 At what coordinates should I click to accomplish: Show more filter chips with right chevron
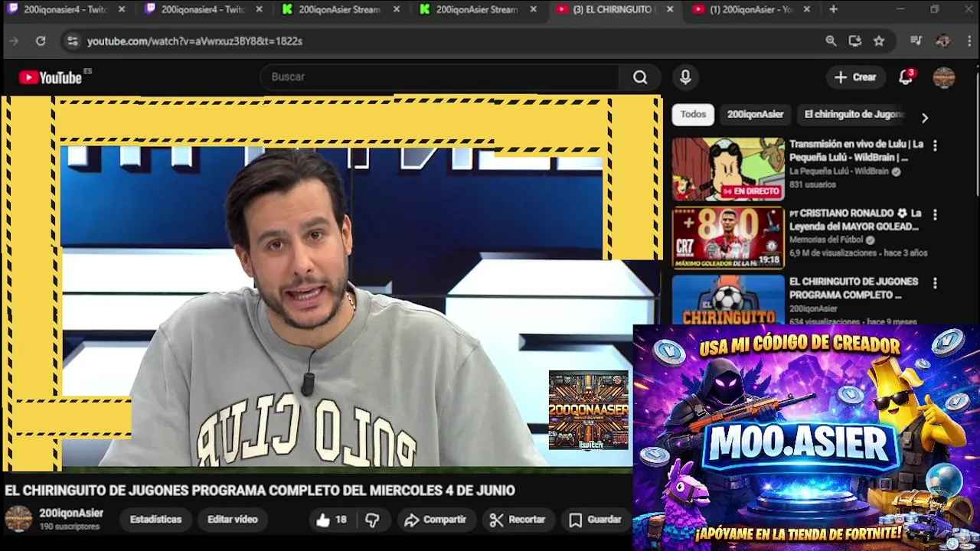coord(924,118)
